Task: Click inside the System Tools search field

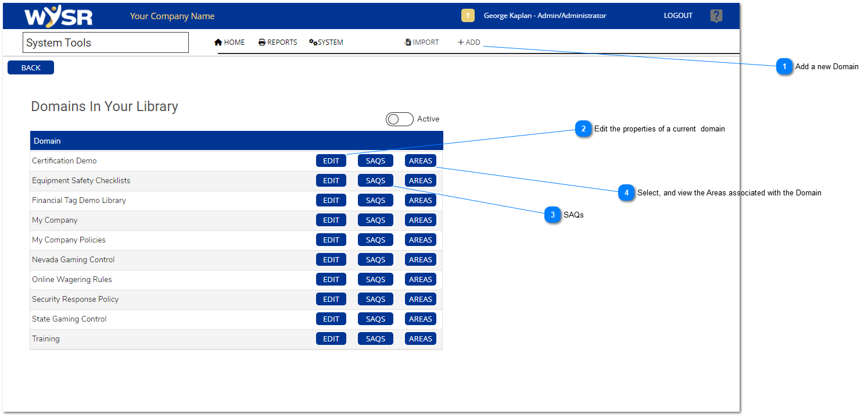Action: pos(105,42)
